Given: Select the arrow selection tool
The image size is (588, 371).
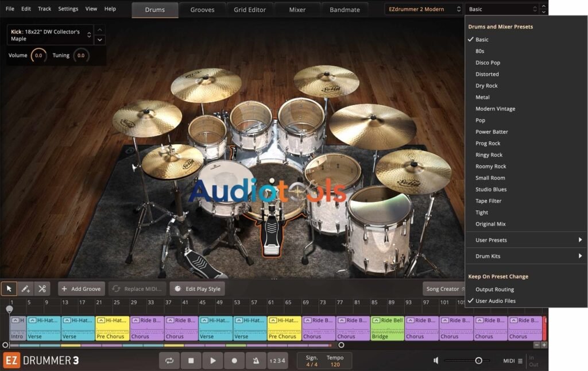Looking at the screenshot, I should 9,288.
